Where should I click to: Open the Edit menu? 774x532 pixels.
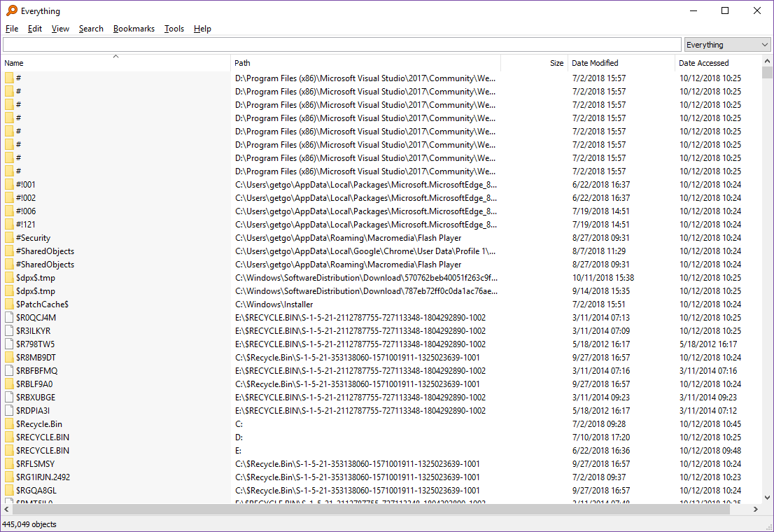pyautogui.click(x=34, y=29)
